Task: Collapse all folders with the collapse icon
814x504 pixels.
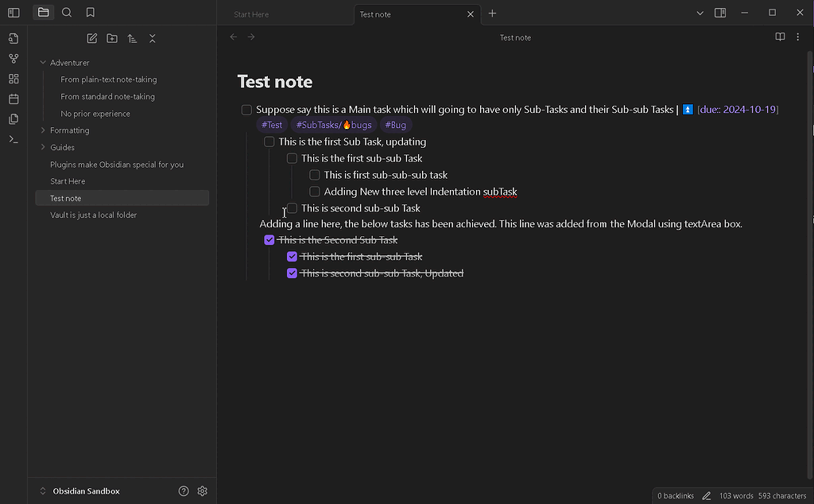Action: (x=152, y=37)
